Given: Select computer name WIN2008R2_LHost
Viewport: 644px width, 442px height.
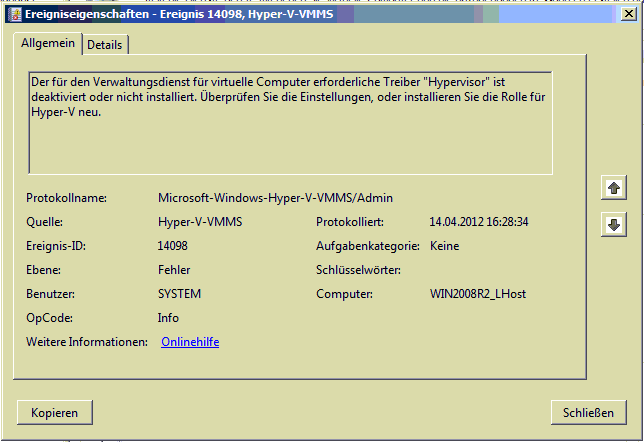Looking at the screenshot, I should click(x=478, y=294).
